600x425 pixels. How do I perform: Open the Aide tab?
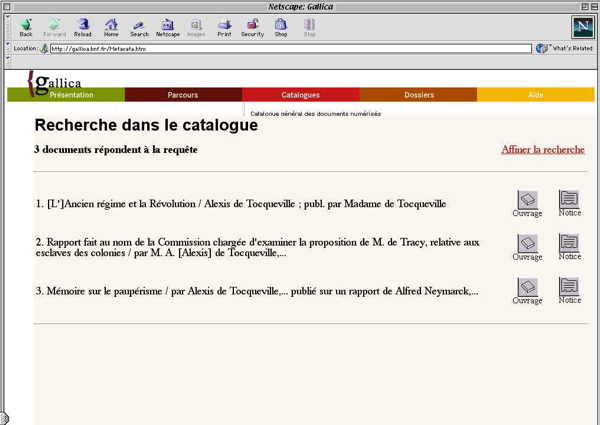click(536, 94)
